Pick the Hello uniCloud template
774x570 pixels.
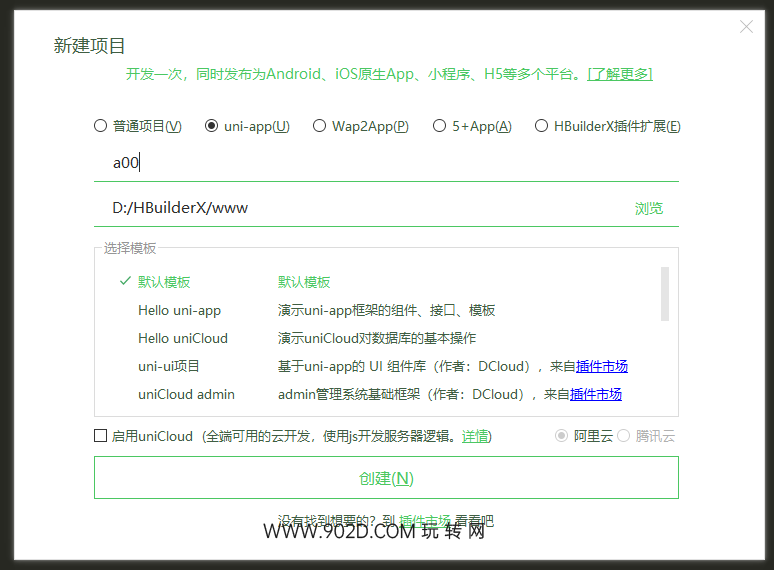pyautogui.click(x=183, y=338)
